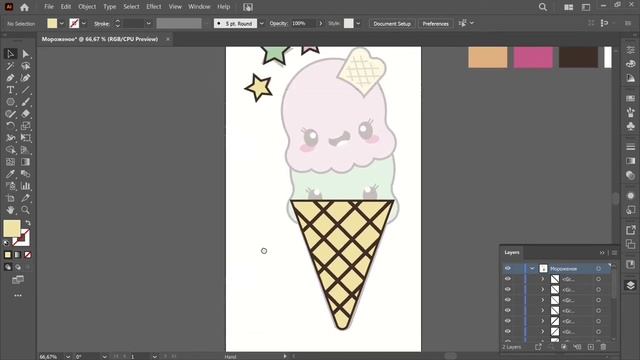Click target circle of first <Group> sublayer
The width and height of the screenshot is (640, 360).
point(598,279)
